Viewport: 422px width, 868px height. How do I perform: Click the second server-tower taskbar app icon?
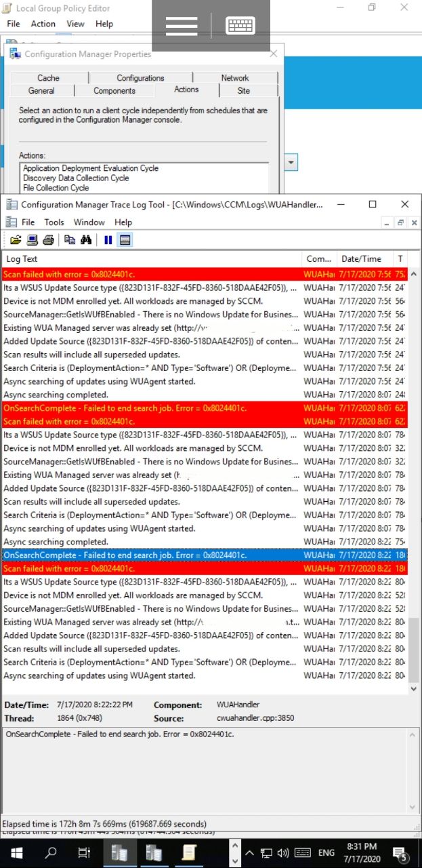(154, 852)
